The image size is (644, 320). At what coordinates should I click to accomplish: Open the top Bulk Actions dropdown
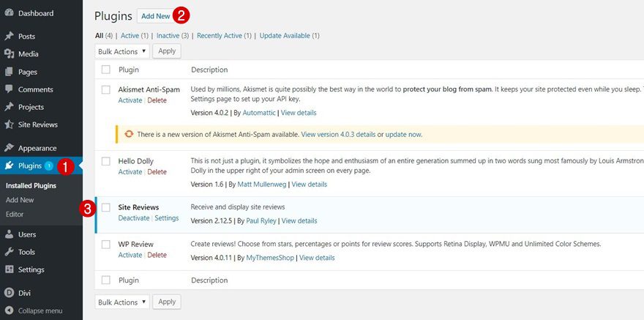click(122, 51)
